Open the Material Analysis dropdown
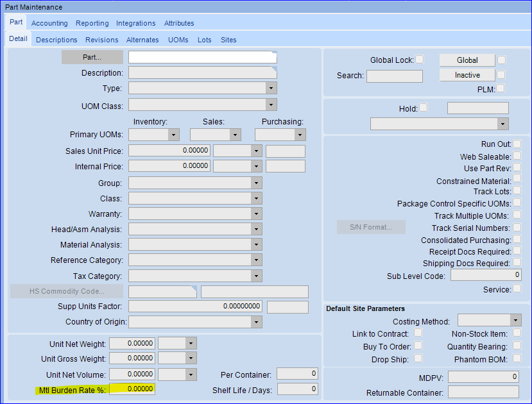This screenshot has width=532, height=404. [257, 245]
